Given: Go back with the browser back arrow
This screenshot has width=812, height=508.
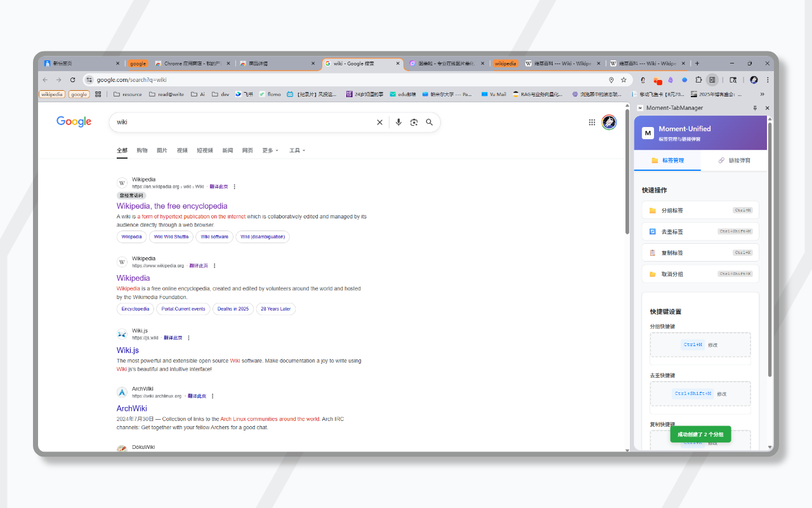Looking at the screenshot, I should pyautogui.click(x=45, y=80).
